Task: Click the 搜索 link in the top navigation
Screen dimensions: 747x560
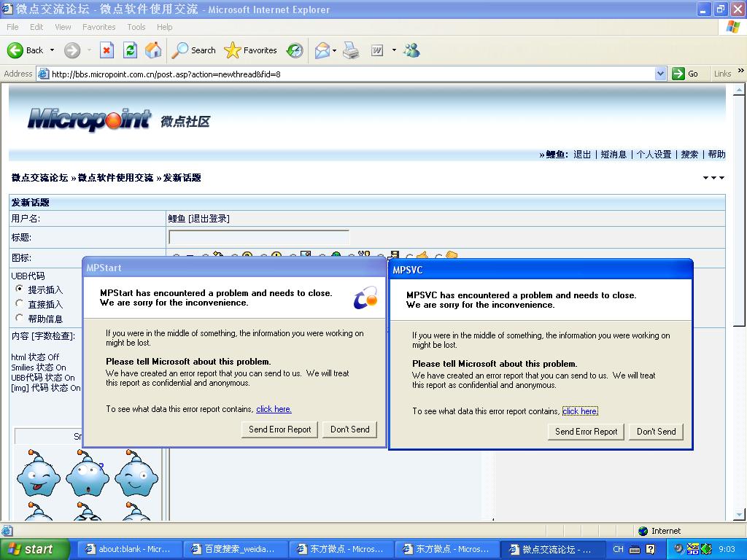Action: [689, 155]
